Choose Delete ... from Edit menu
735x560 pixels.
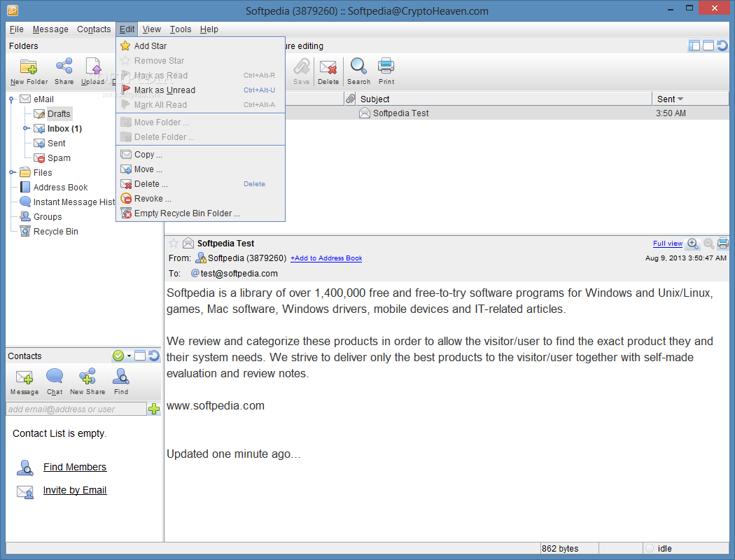click(201, 184)
